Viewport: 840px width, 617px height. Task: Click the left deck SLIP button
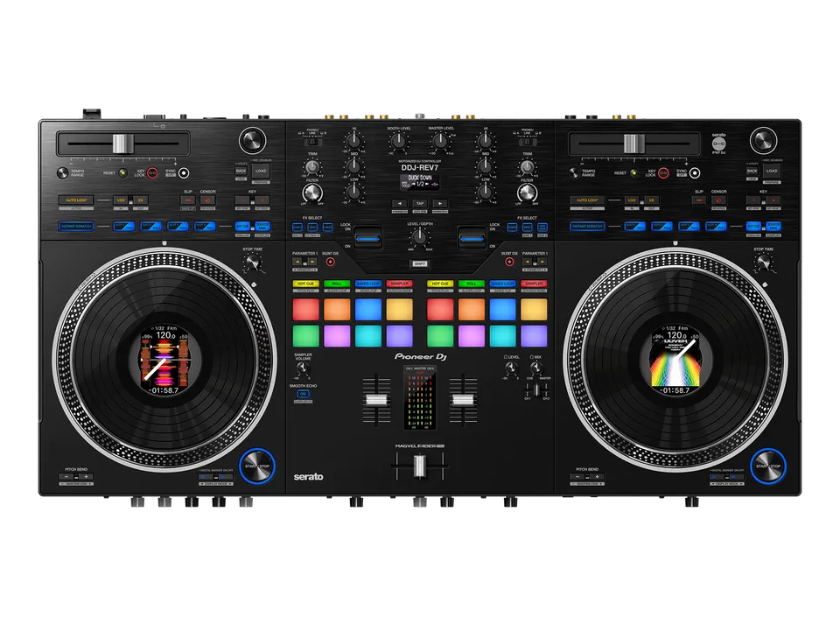[x=187, y=200]
